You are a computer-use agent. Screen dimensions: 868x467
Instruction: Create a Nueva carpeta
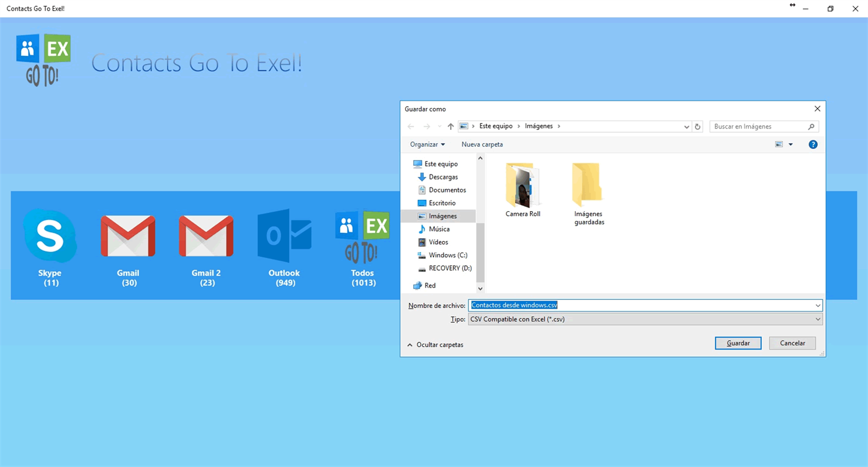482,144
